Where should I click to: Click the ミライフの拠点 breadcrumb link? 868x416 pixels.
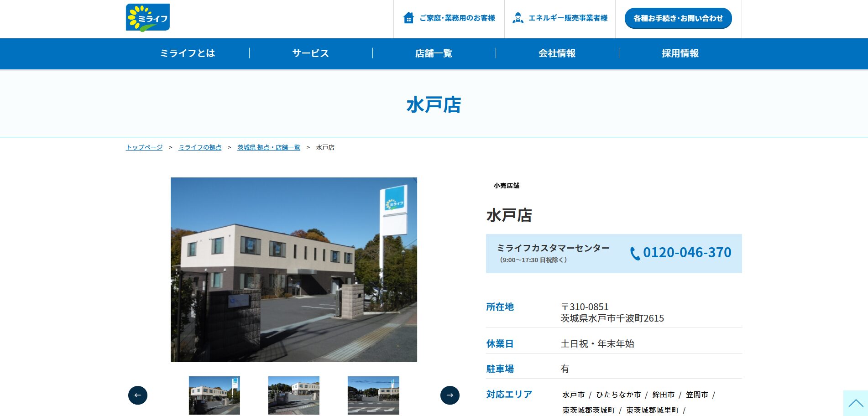pyautogui.click(x=200, y=147)
